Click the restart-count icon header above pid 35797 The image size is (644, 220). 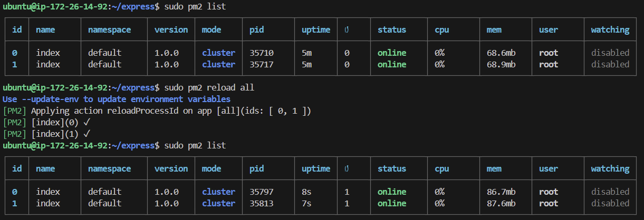pos(347,168)
